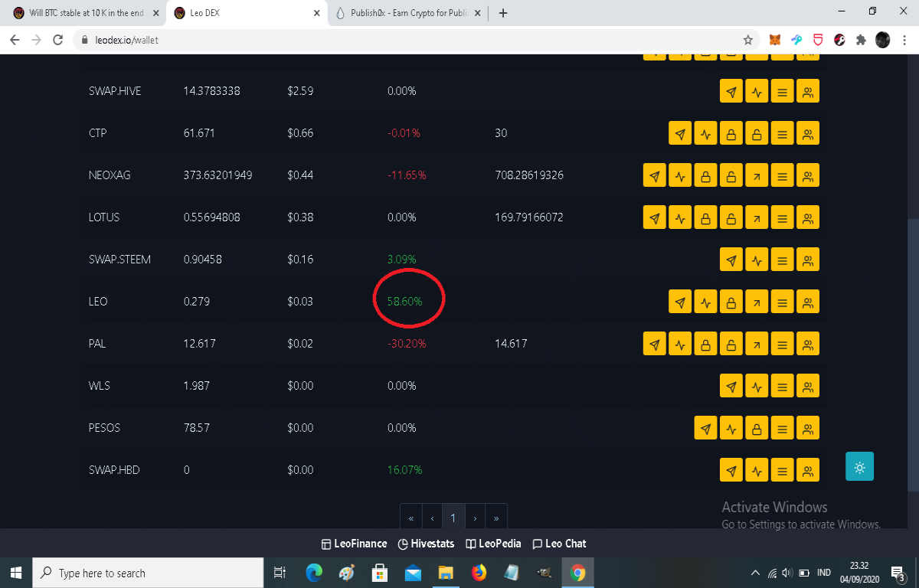The height and width of the screenshot is (588, 919).
Task: Open the LeoPedia footer link
Action: pyautogui.click(x=493, y=544)
